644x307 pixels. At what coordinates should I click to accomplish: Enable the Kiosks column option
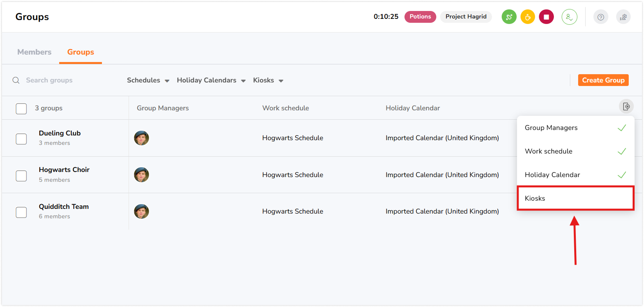(x=575, y=198)
